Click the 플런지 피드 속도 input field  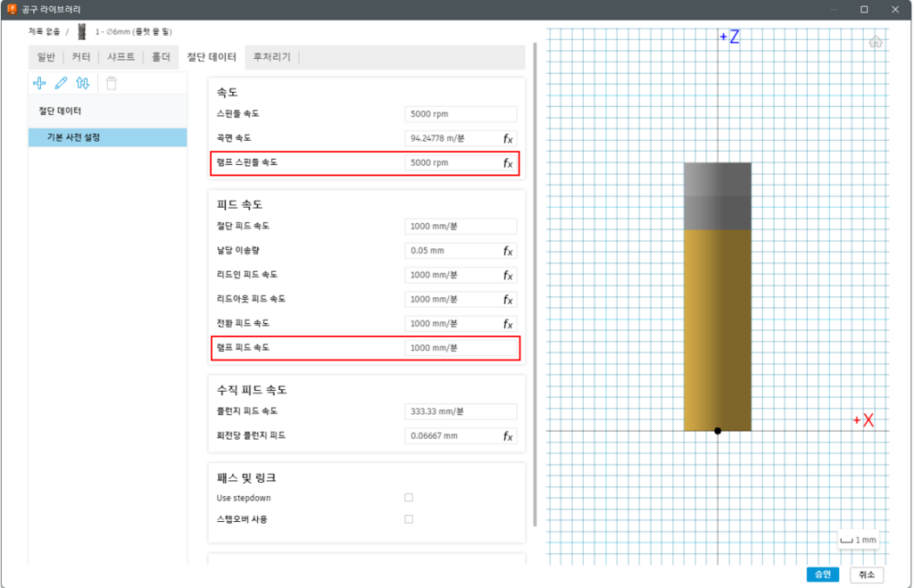[x=461, y=412]
